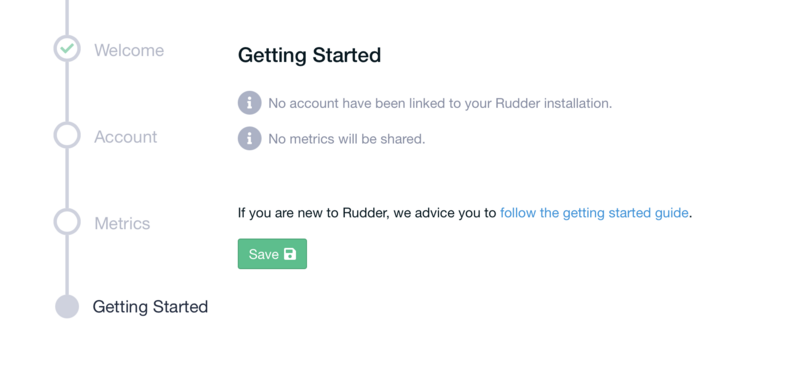Screen dimensions: 800x371
Task: Click the If you are new to Rudder sentence
Action: (465, 213)
